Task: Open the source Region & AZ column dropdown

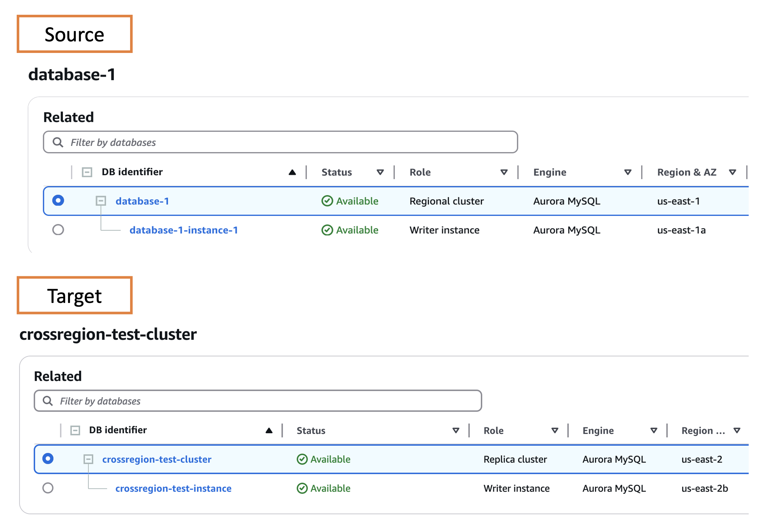Action: pyautogui.click(x=732, y=172)
